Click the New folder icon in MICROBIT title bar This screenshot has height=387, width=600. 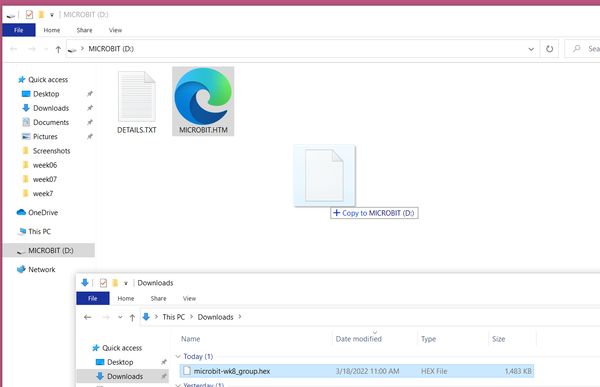pos(41,15)
